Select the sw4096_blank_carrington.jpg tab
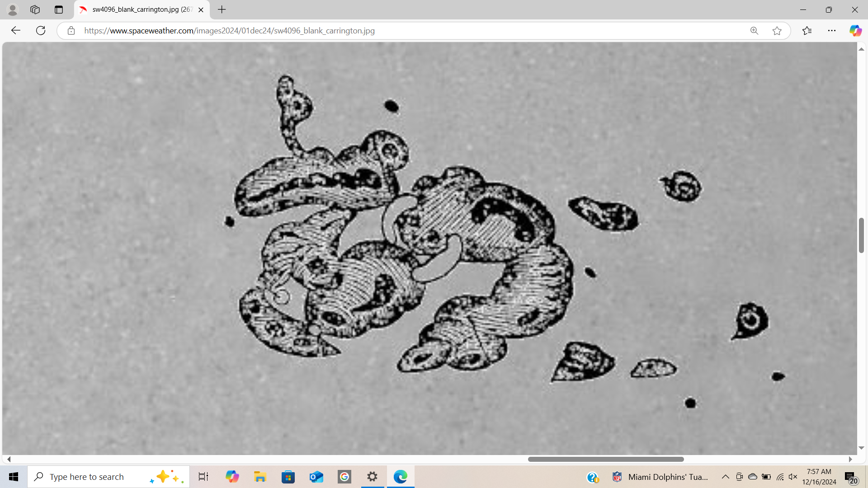The height and width of the screenshot is (488, 868). coord(140,9)
